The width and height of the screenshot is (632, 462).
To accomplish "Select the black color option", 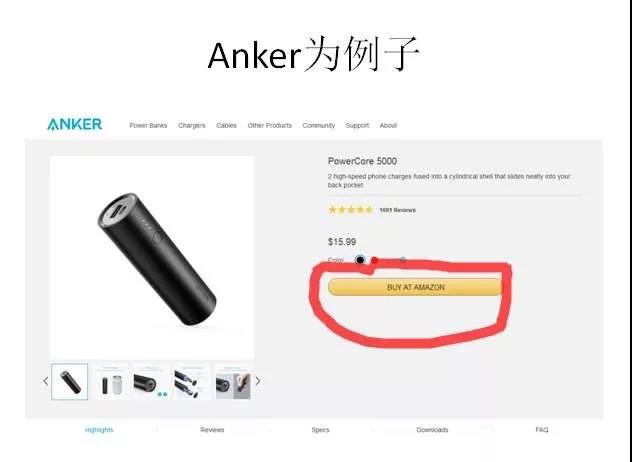I will [360, 260].
